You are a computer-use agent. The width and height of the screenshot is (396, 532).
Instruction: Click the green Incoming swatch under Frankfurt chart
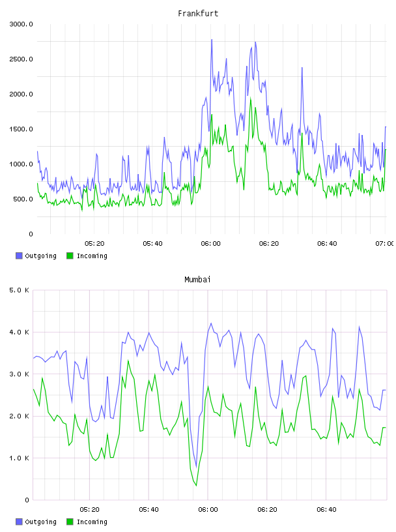pyautogui.click(x=70, y=256)
